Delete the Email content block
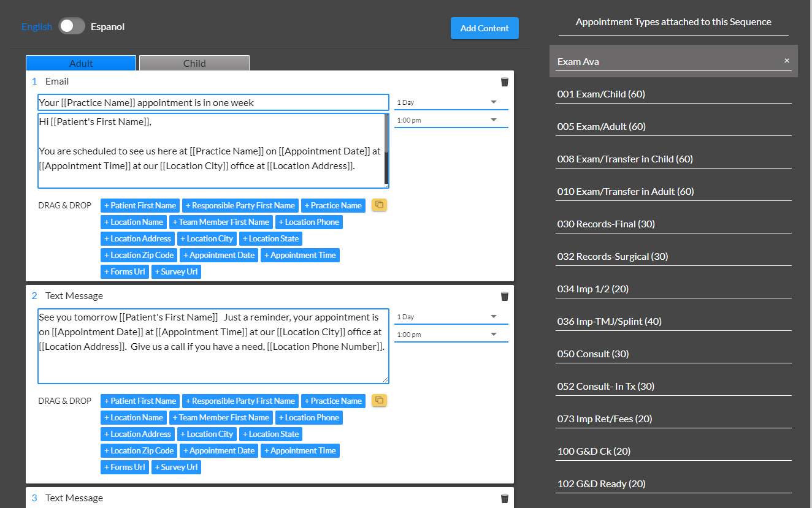Screen dimensions: 812x508 (x=504, y=82)
